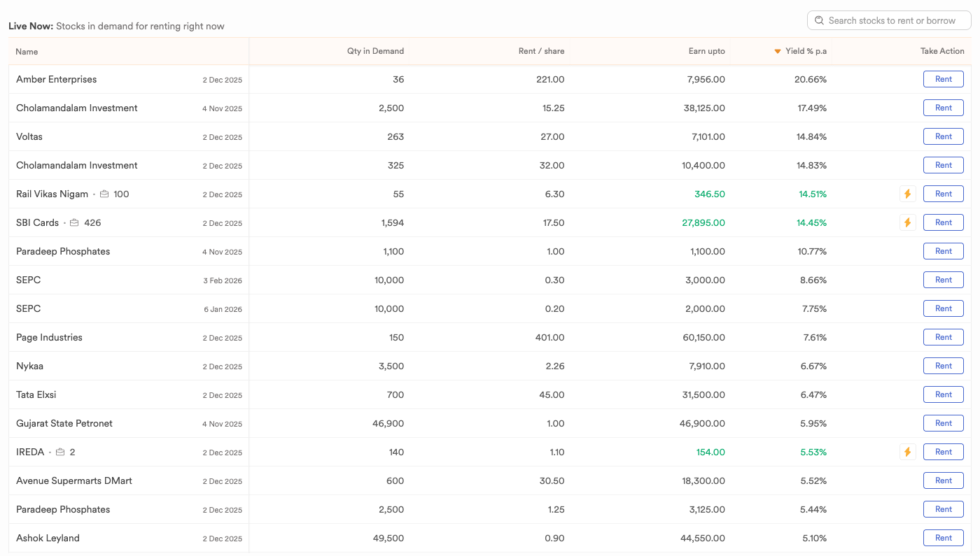
Task: Select Rent for Ashok Leyland
Action: point(943,539)
